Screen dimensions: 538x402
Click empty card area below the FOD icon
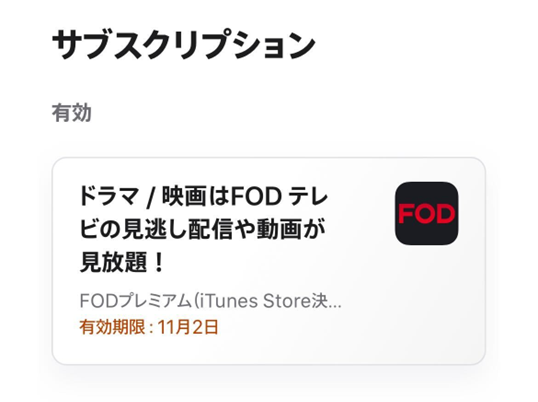click(x=426, y=302)
